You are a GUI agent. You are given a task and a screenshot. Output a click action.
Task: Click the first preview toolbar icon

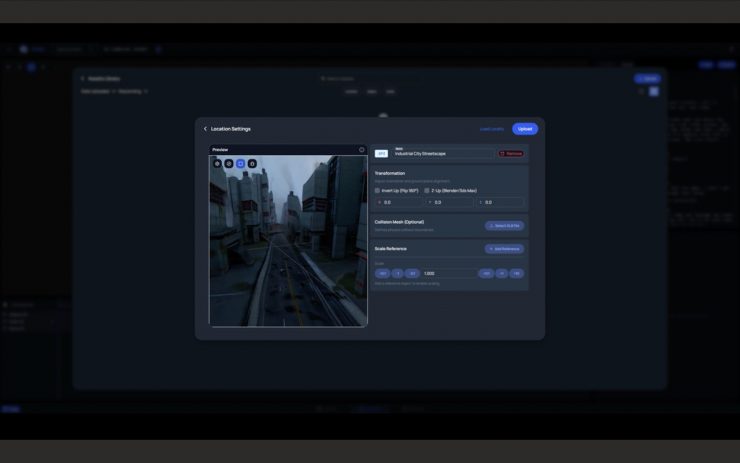point(217,163)
